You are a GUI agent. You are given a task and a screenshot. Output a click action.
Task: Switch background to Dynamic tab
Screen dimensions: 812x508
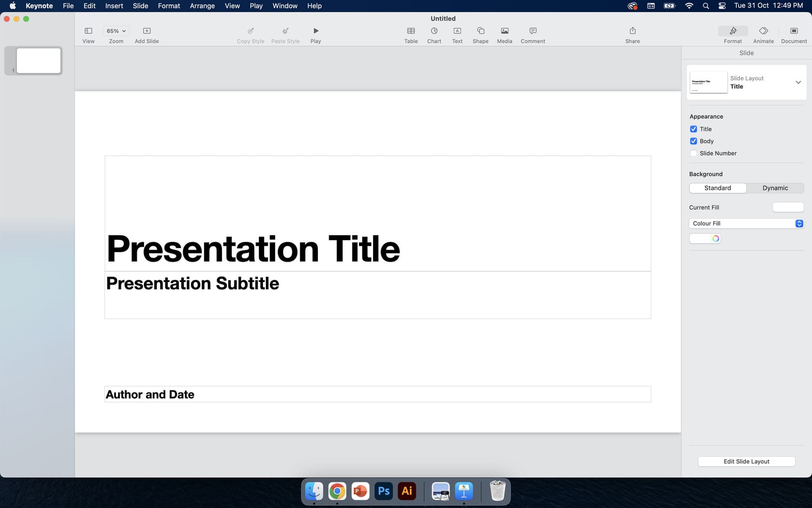(x=775, y=188)
